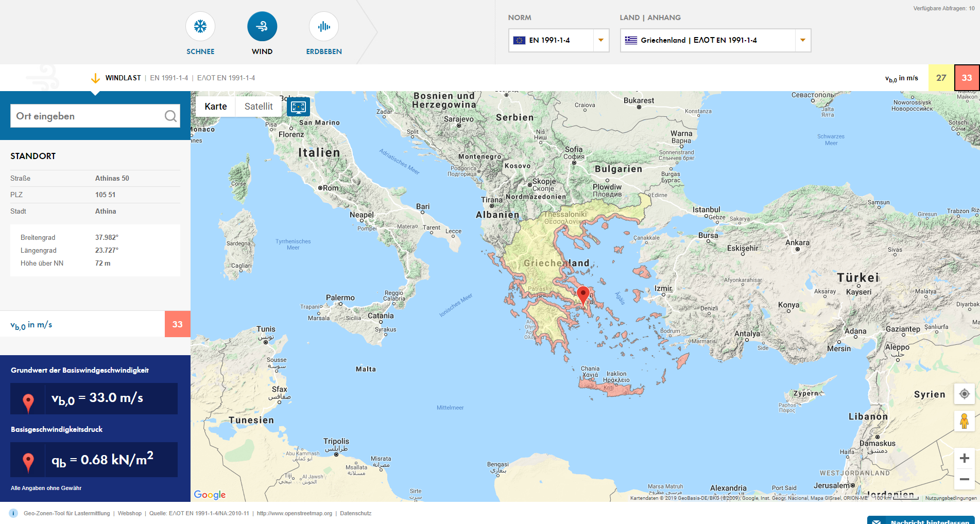980x524 pixels.
Task: Open the Datenschutz link
Action: (x=355, y=513)
